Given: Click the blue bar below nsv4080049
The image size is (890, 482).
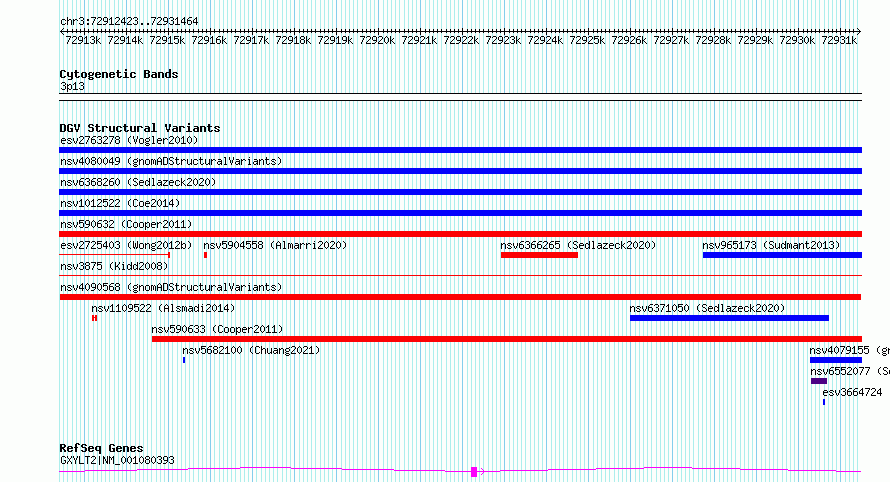Looking at the screenshot, I should pyautogui.click(x=460, y=171).
